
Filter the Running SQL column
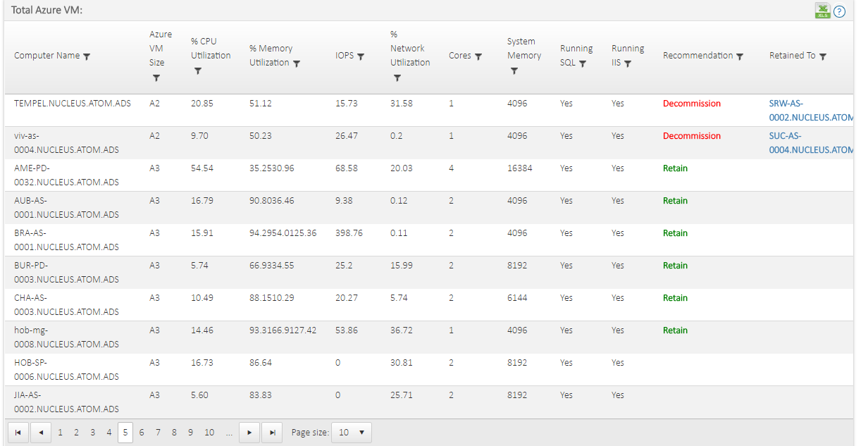coord(583,63)
